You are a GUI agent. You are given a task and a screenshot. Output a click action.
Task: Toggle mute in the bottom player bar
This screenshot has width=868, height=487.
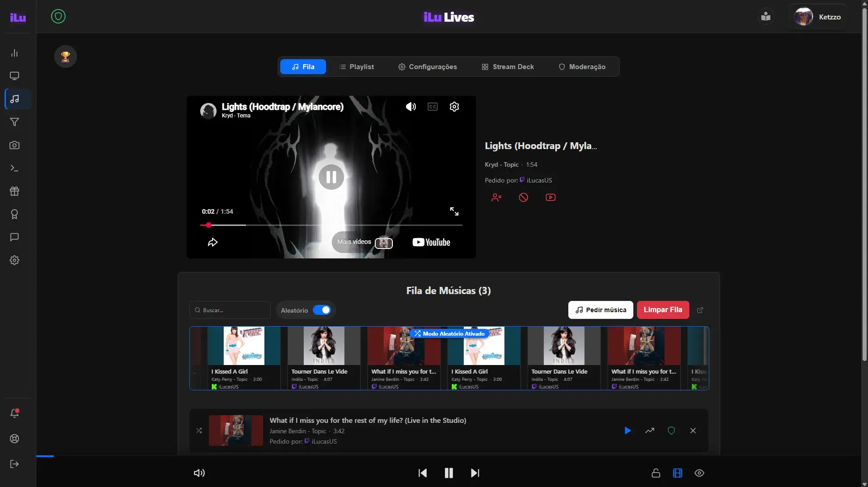[199, 473]
